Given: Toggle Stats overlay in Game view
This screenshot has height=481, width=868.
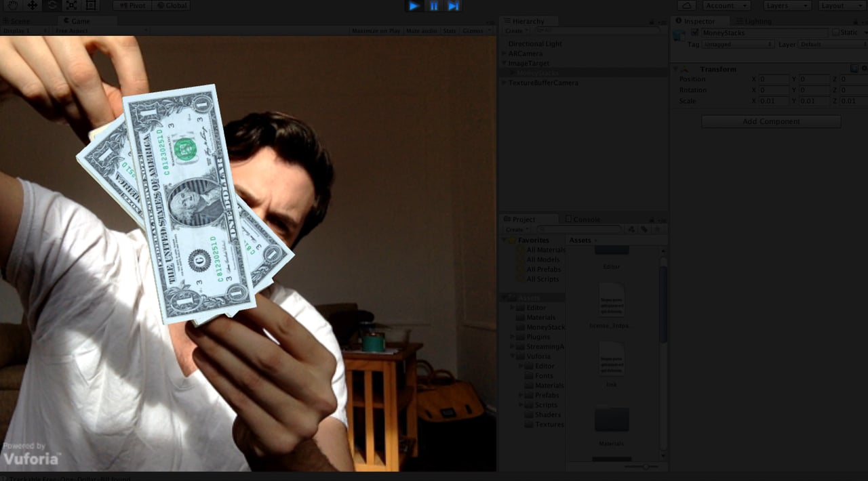Looking at the screenshot, I should point(449,31).
